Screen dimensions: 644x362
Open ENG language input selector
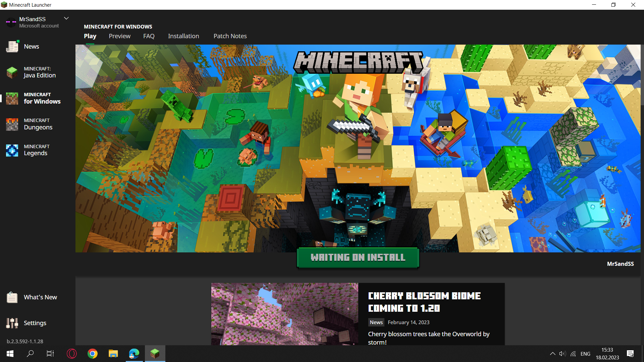(585, 354)
